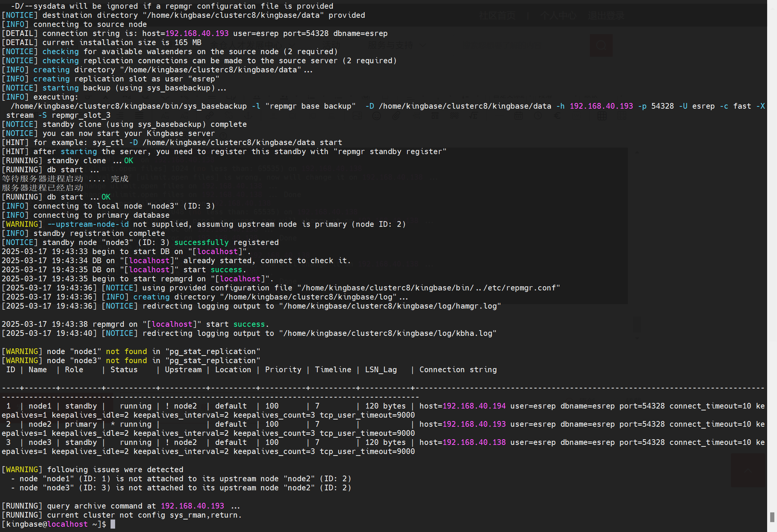The height and width of the screenshot is (532, 777).
Task: Click the emoji smiley toolbar icon
Action: 376,116
